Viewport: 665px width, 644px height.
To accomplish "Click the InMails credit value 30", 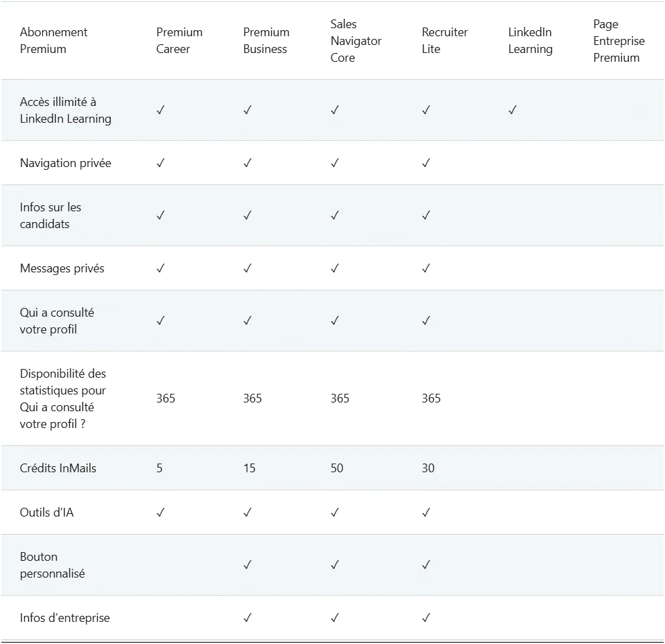I will pos(428,468).
